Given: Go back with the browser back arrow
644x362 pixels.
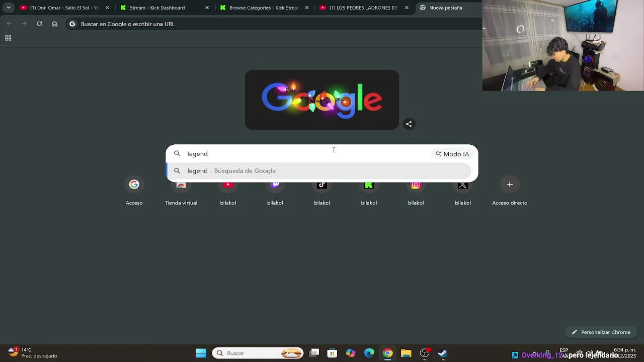Looking at the screenshot, I should pyautogui.click(x=9, y=24).
